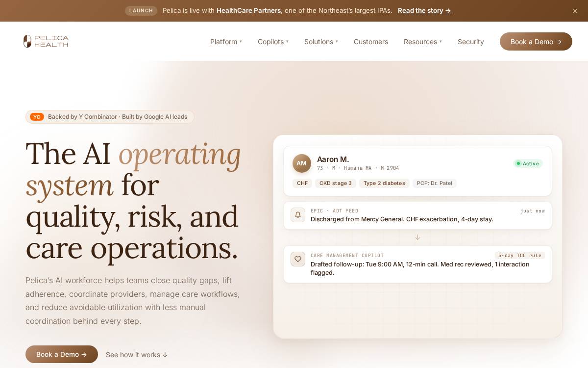Click the patient ID line with M-2904
Screen dimensions: 588x368
coord(358,168)
